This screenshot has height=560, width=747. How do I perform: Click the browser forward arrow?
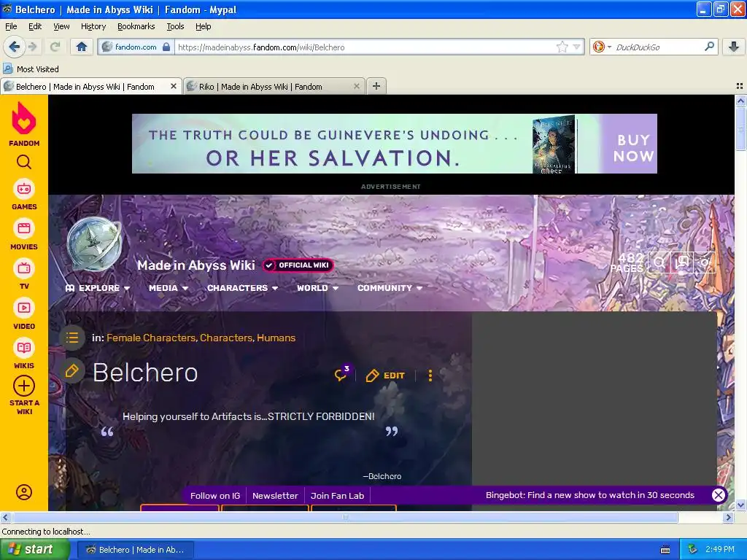click(x=32, y=47)
